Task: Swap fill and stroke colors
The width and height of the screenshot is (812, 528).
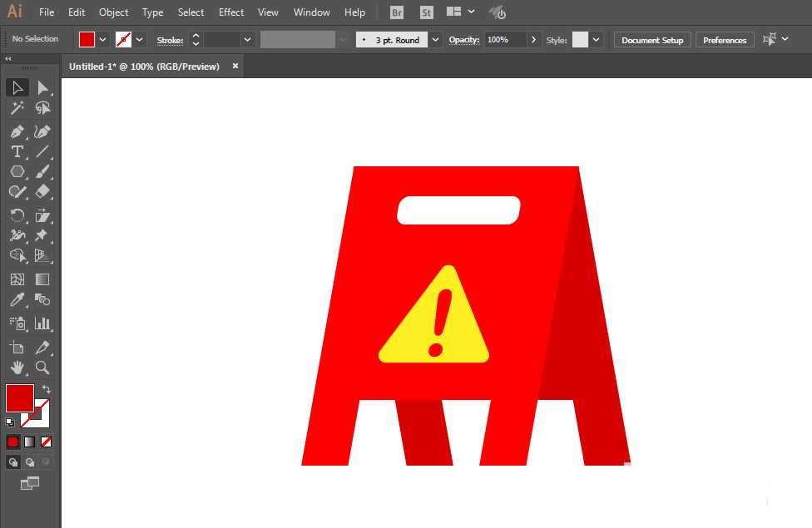Action: 47,389
